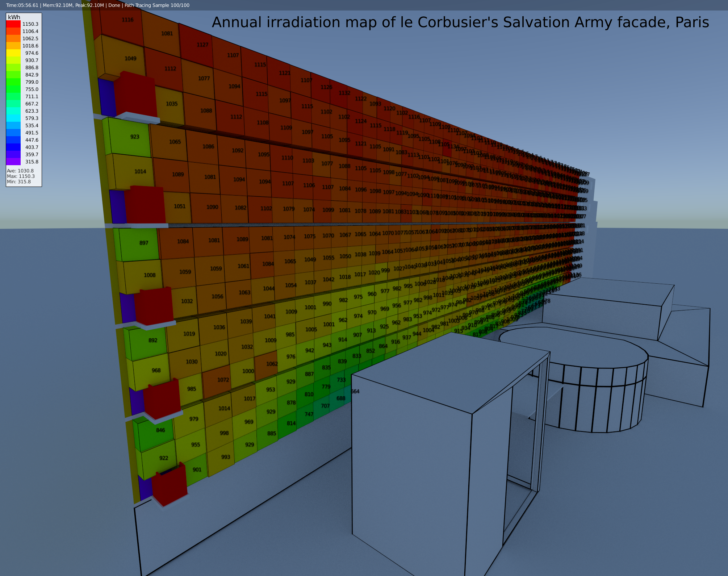Screen dimensions: 728x576
Task: Click the 535.4 legend swatch
Action: coord(13,125)
